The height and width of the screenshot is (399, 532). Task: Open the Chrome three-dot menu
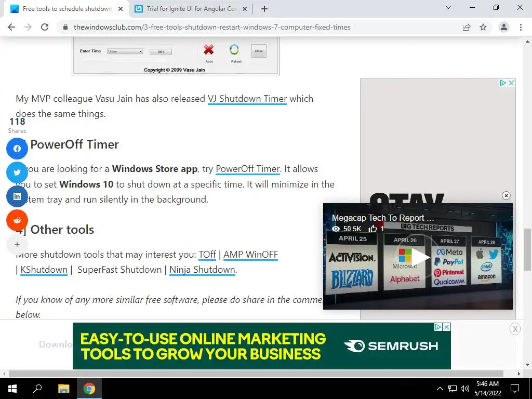point(521,27)
